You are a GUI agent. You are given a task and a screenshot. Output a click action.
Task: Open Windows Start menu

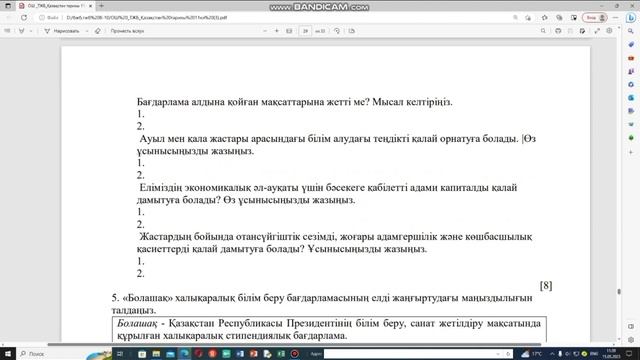point(8,353)
